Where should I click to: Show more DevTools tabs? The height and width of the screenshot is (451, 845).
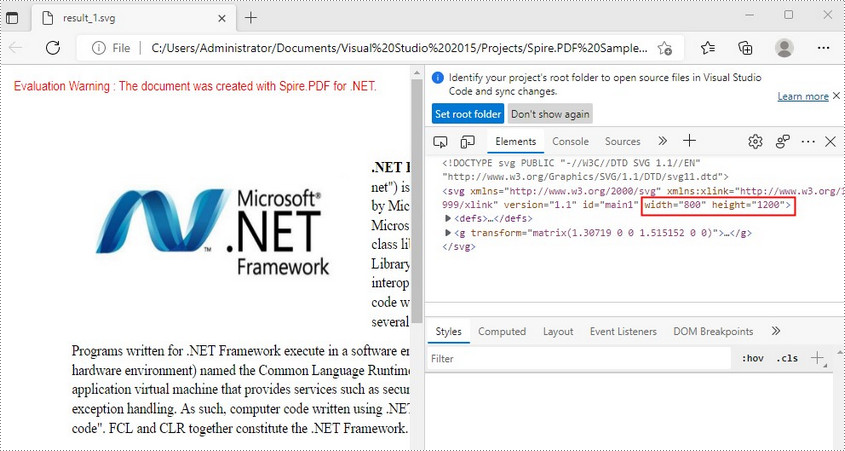tap(662, 141)
